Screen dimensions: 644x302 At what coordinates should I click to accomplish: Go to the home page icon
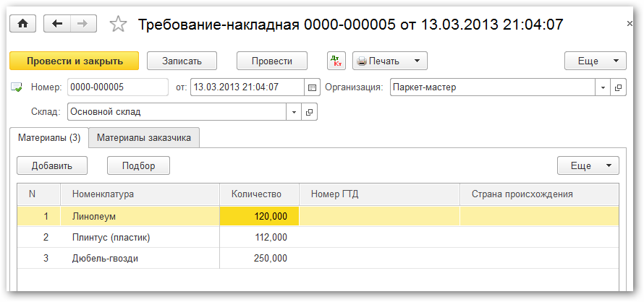(22, 24)
